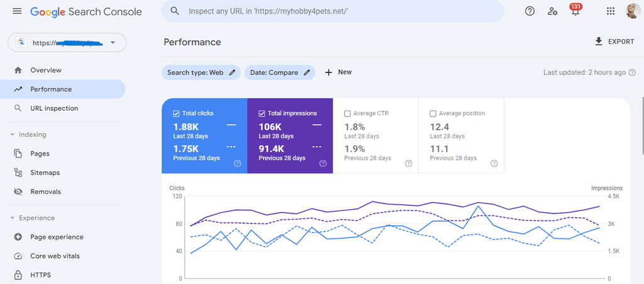Open notifications bell with 131 badge
Viewport: 644px width, 284px height.
click(x=575, y=10)
